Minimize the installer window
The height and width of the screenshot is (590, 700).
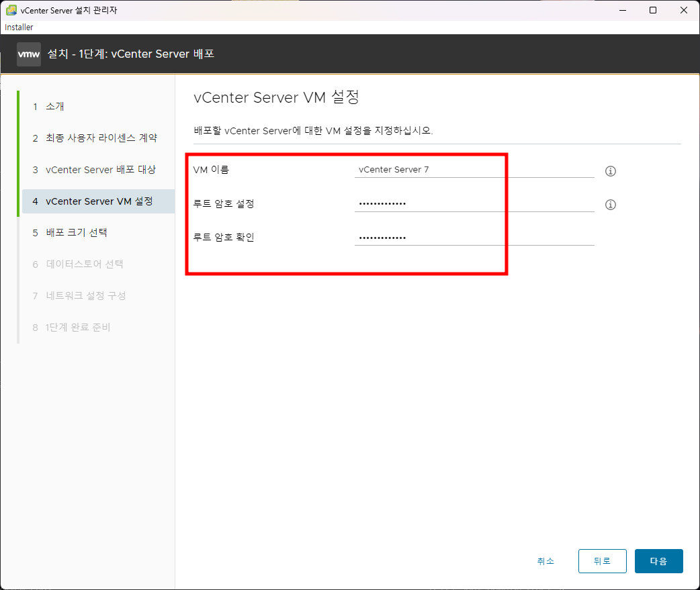click(x=623, y=10)
